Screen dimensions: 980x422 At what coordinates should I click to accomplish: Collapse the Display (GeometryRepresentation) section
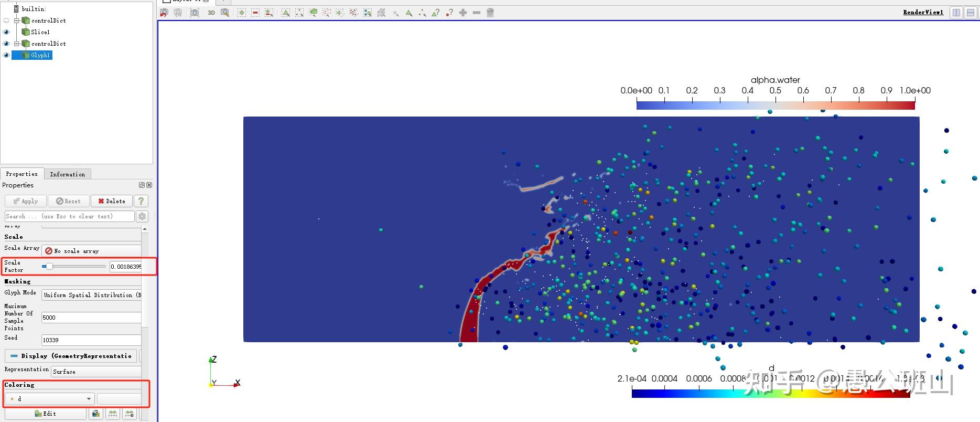[x=71, y=356]
